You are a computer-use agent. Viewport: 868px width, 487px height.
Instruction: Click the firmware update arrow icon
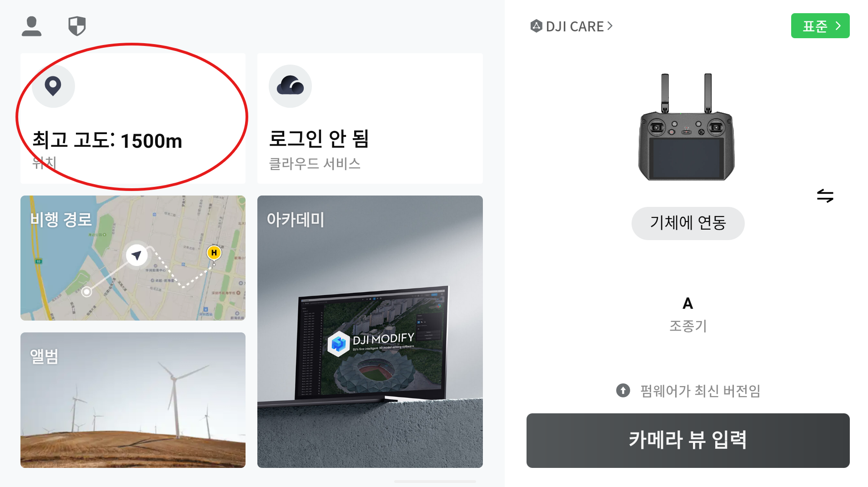(x=623, y=390)
